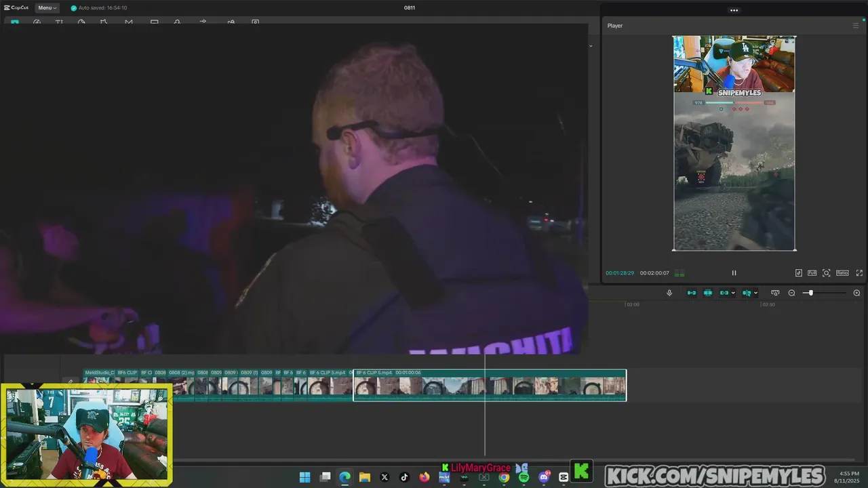
Task: Open the Windows Start menu
Action: click(x=305, y=477)
